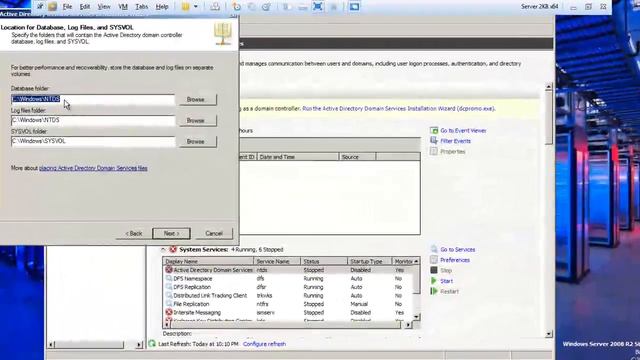Click the golden icon beside the pin

(x=52, y=7)
